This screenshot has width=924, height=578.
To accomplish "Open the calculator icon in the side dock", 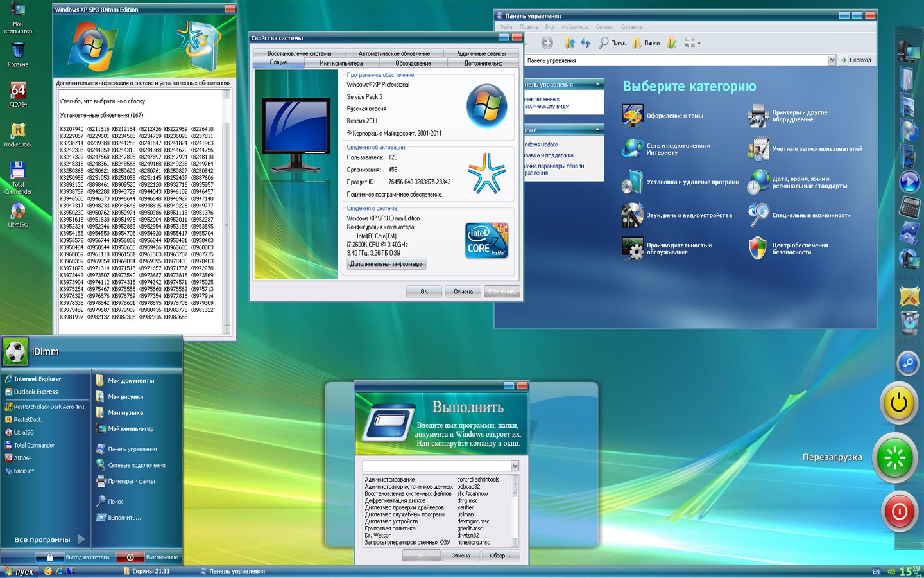I will (x=909, y=207).
